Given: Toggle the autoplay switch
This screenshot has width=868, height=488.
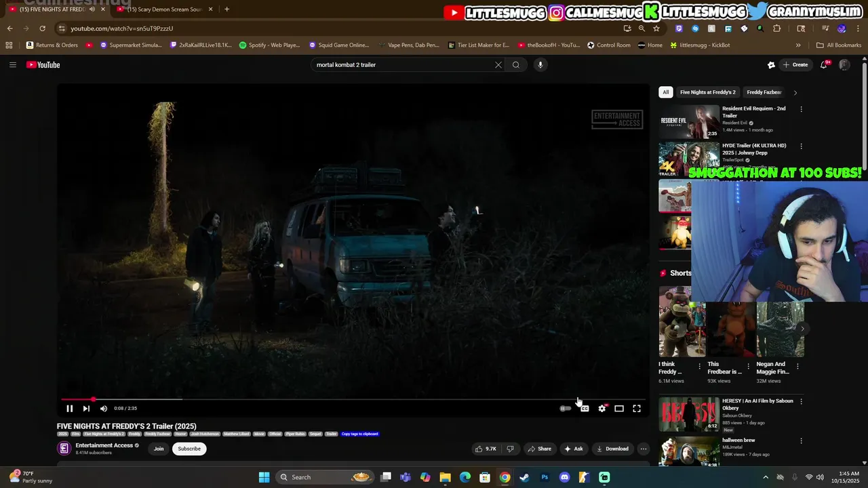Looking at the screenshot, I should point(565,409).
